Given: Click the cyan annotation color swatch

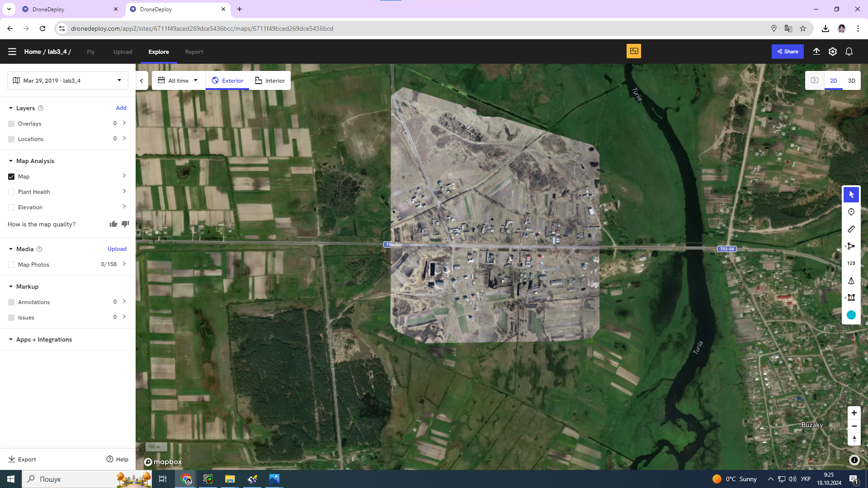Looking at the screenshot, I should 851,315.
